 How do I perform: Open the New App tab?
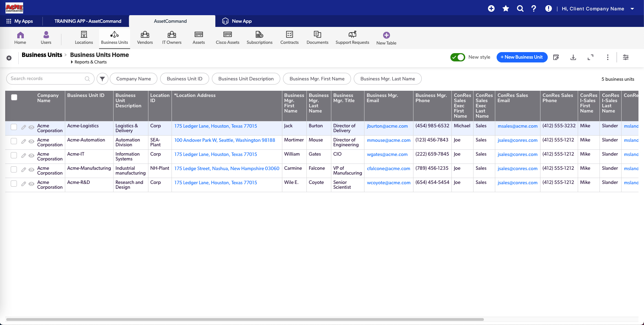[x=237, y=21]
